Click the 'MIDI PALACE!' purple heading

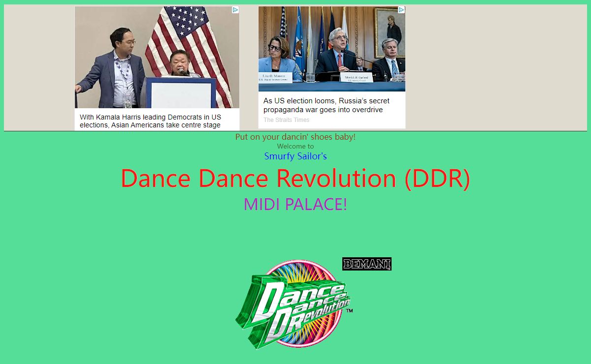tap(295, 204)
